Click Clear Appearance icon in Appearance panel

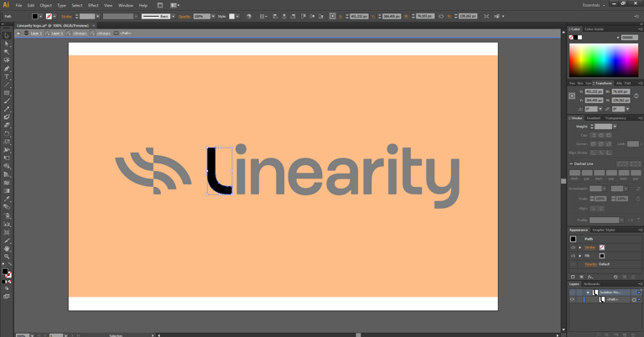coord(615,277)
